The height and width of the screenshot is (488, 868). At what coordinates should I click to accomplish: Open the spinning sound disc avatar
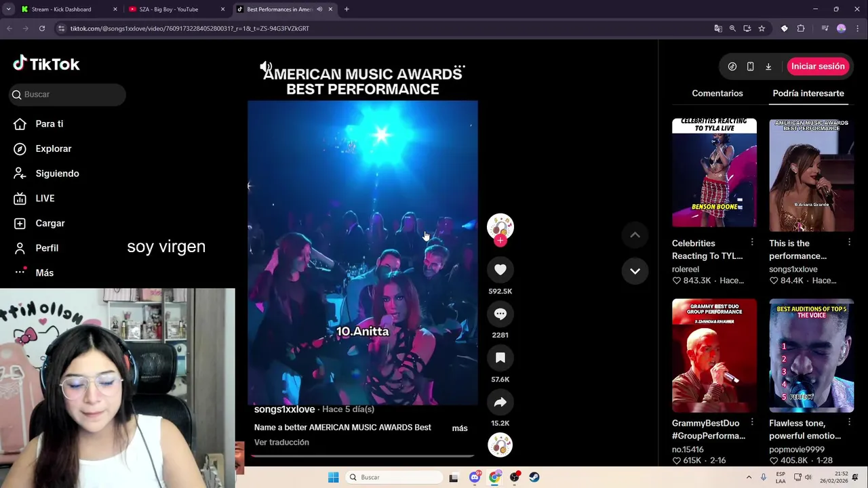click(x=500, y=445)
